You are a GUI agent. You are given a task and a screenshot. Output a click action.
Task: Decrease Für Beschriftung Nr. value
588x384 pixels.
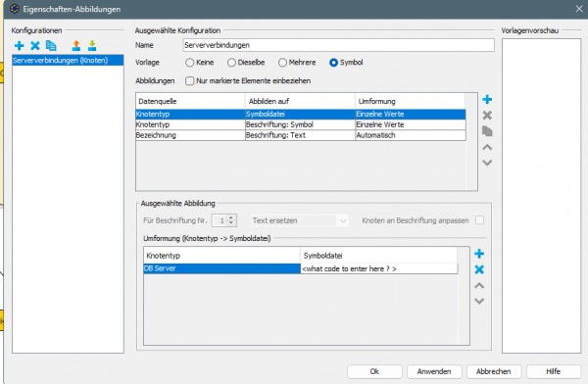coord(231,223)
